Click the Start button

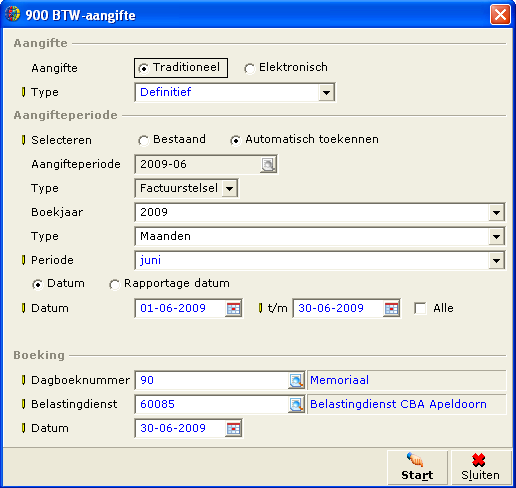pos(417,467)
